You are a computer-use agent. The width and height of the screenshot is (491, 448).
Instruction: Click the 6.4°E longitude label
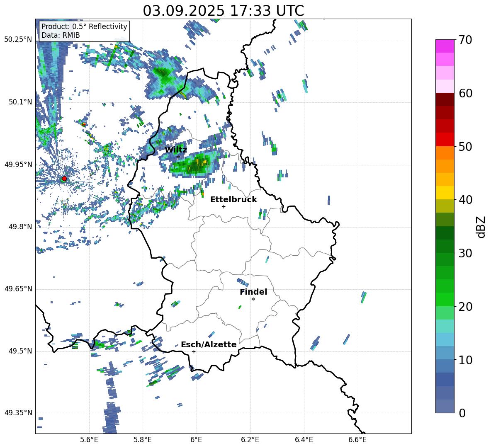tap(304, 440)
